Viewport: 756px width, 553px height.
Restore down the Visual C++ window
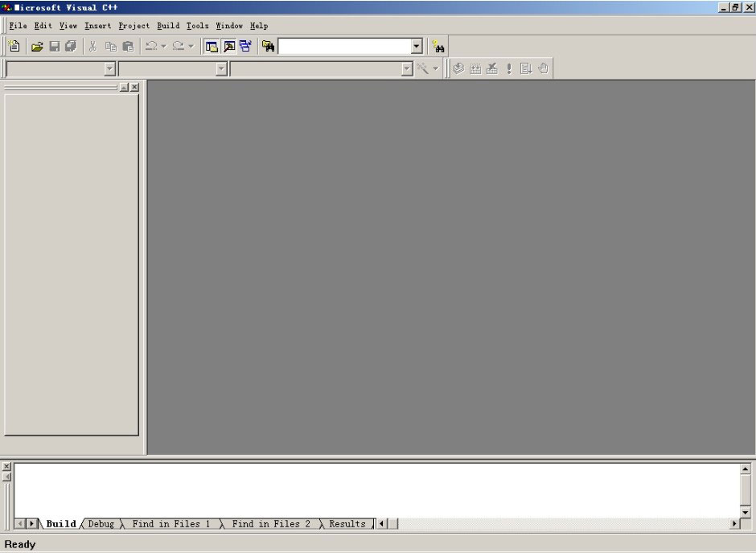point(735,7)
